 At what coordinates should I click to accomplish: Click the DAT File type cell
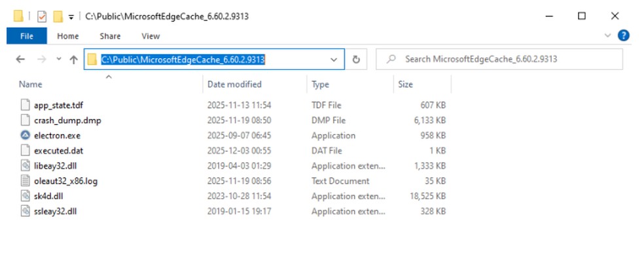[327, 151]
